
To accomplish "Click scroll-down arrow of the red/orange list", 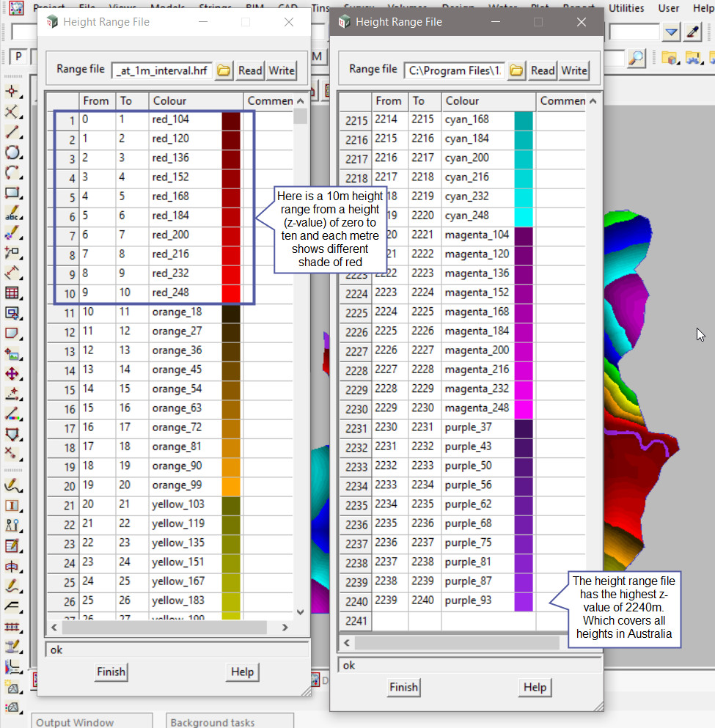I will [300, 611].
